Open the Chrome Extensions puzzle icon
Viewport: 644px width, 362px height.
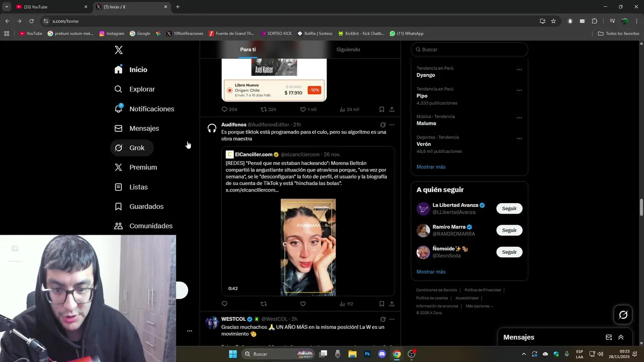point(594,21)
